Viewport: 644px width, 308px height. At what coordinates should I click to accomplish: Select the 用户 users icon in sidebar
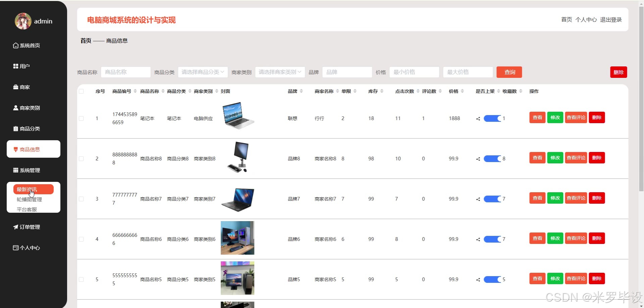[15, 66]
